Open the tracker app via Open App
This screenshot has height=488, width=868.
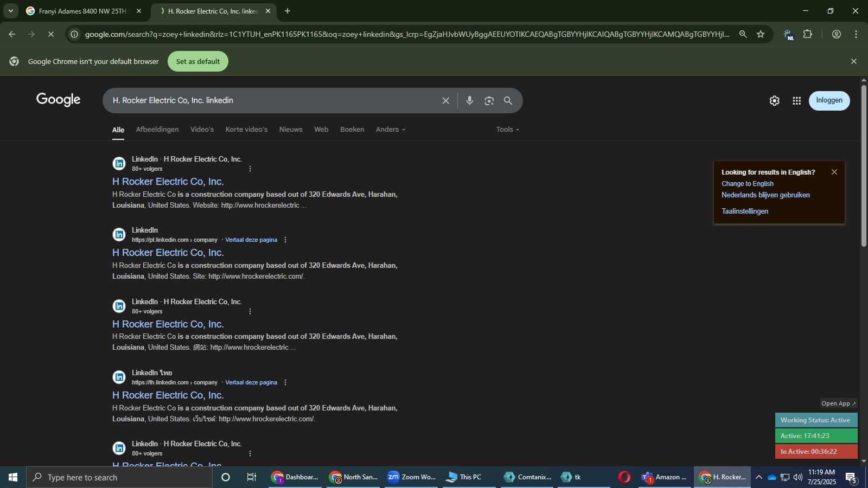838,403
